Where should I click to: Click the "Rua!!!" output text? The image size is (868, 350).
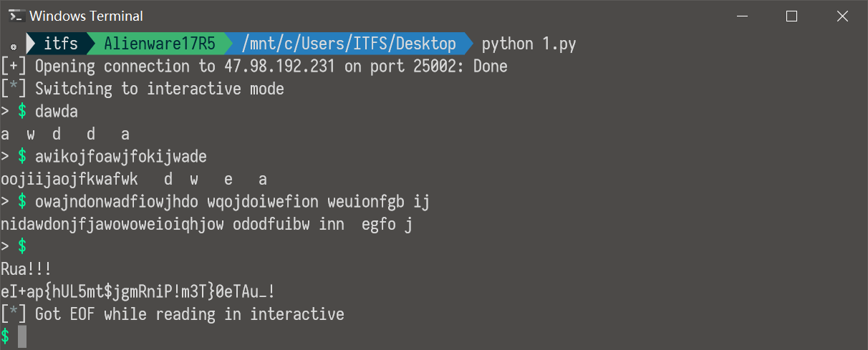(x=26, y=268)
